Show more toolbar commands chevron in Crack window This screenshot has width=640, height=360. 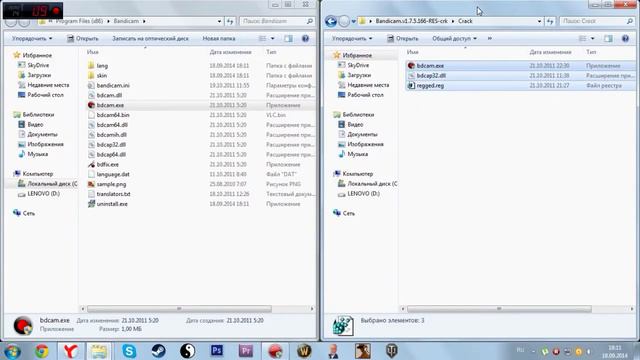(x=489, y=38)
